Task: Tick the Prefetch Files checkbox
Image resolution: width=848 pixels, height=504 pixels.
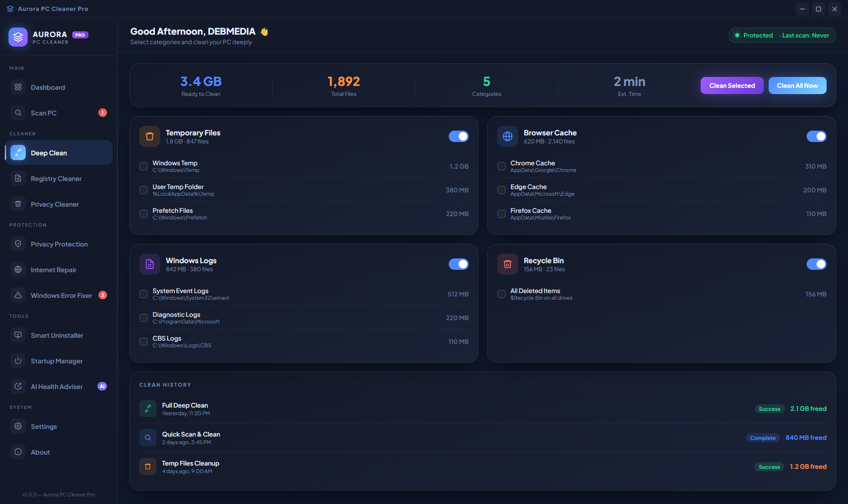Action: [144, 214]
